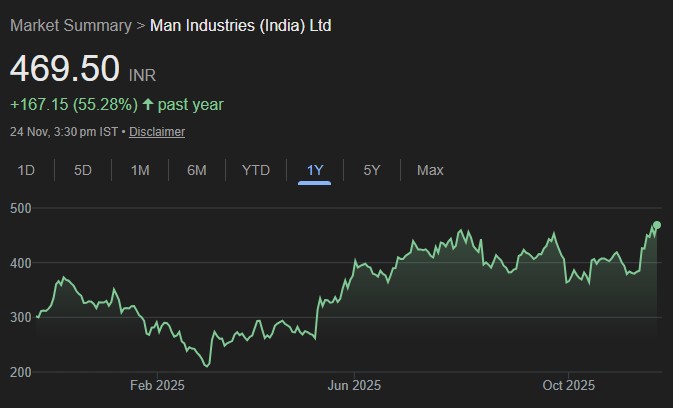Switch to the 1D range tab
Screen dimensions: 673x408
point(26,170)
